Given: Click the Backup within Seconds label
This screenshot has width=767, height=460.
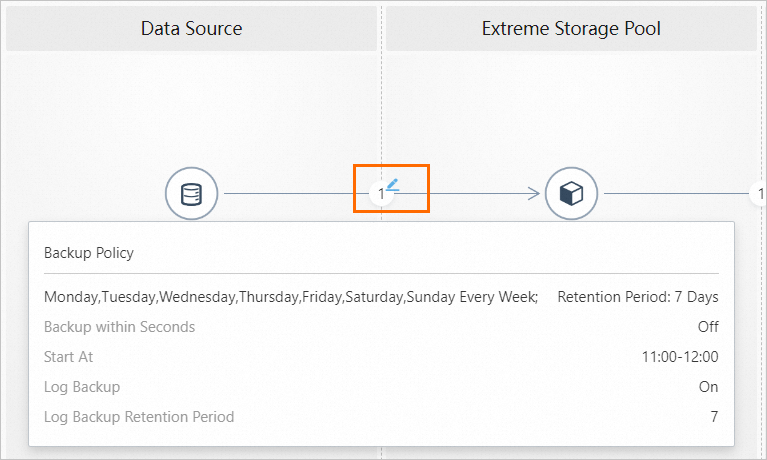Looking at the screenshot, I should point(120,327).
